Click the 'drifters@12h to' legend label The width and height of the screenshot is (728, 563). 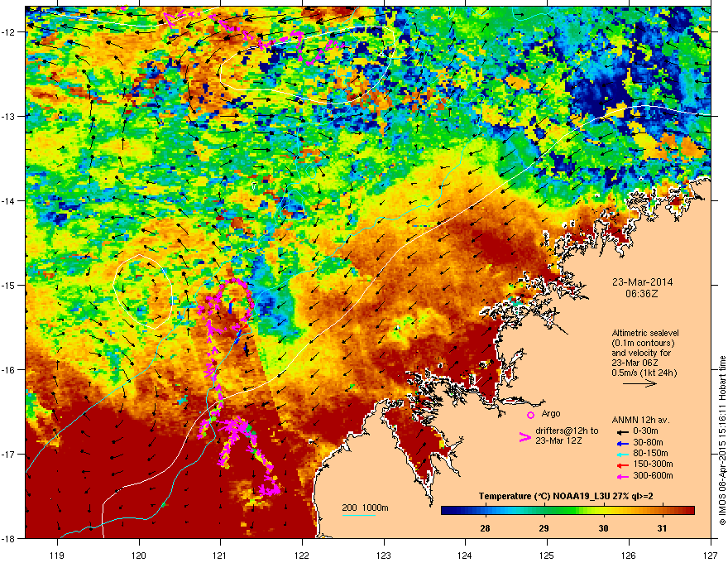[x=567, y=431]
